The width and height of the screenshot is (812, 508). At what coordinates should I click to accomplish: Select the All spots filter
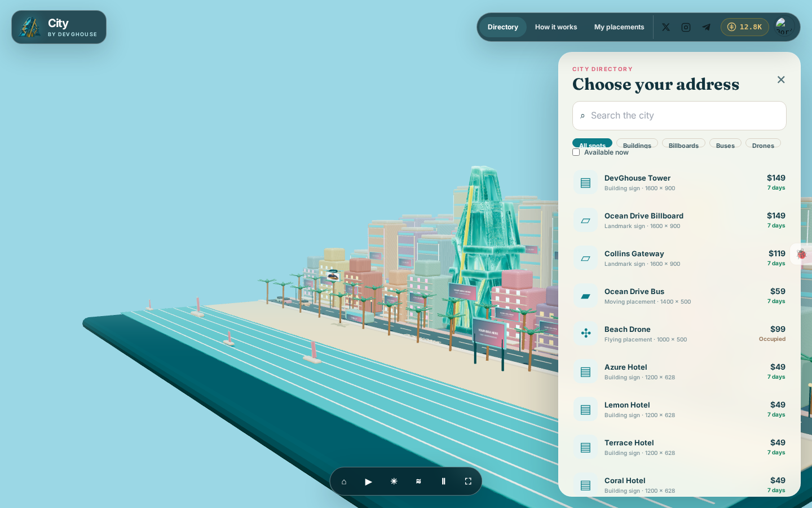pyautogui.click(x=592, y=143)
